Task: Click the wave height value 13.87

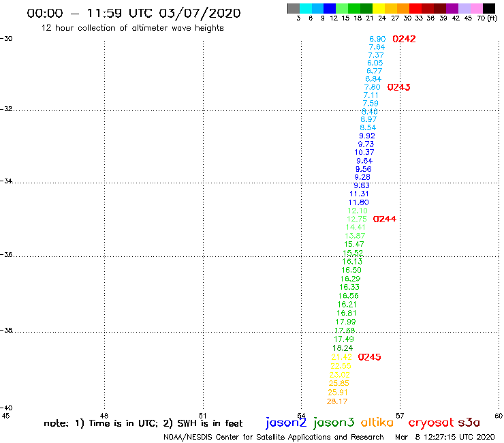Action: pyautogui.click(x=355, y=236)
